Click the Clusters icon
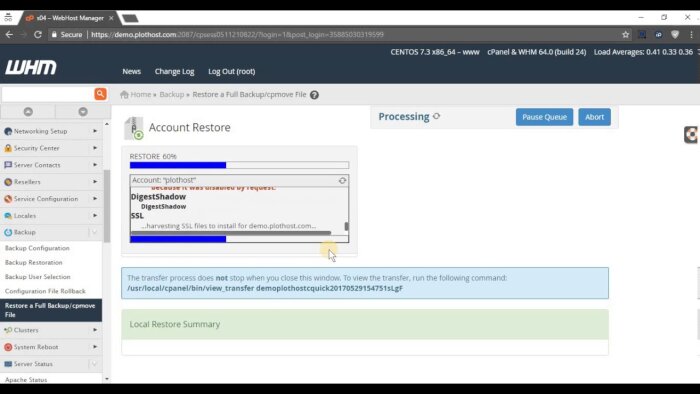700x394 pixels. click(x=8, y=330)
